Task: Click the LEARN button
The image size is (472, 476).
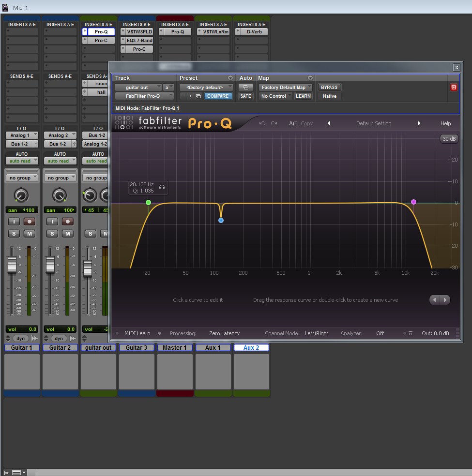Action: pos(303,96)
